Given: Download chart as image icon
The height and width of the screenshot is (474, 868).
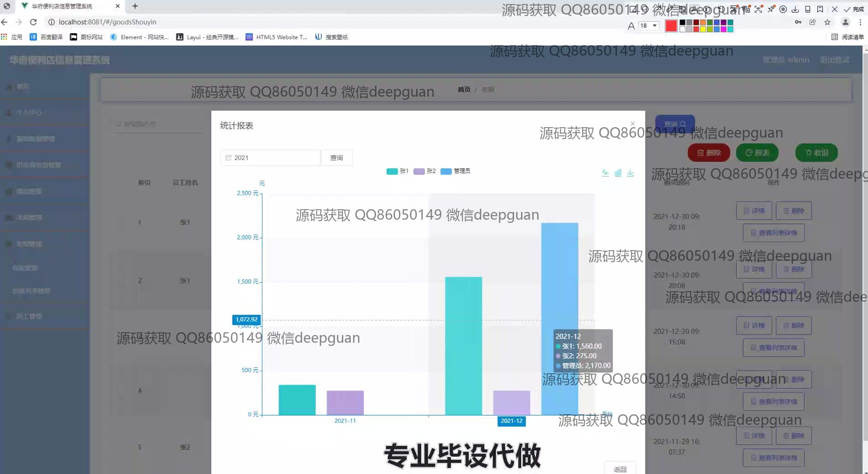Looking at the screenshot, I should [x=630, y=173].
